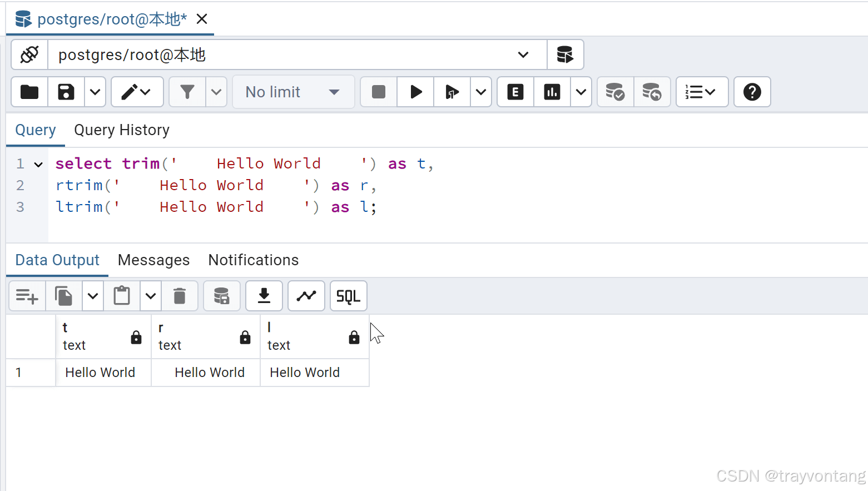Execute the query with play button

[x=415, y=92]
